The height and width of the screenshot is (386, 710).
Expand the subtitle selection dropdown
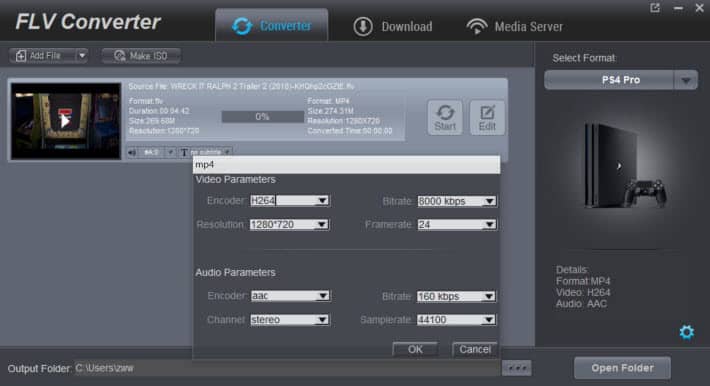click(227, 152)
